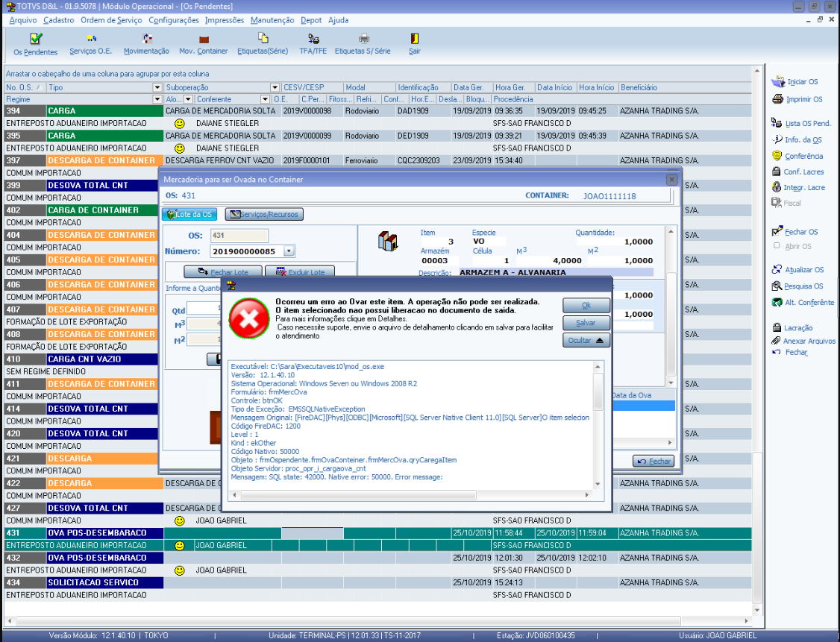Open Conferência sidebar item

tap(797, 156)
